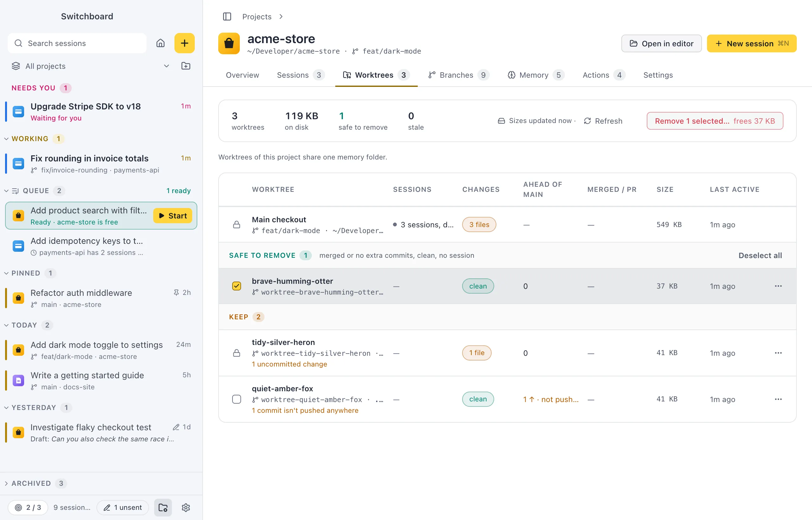
Task: Open Upgrade Stripe SDK to v18 session
Action: click(x=100, y=111)
